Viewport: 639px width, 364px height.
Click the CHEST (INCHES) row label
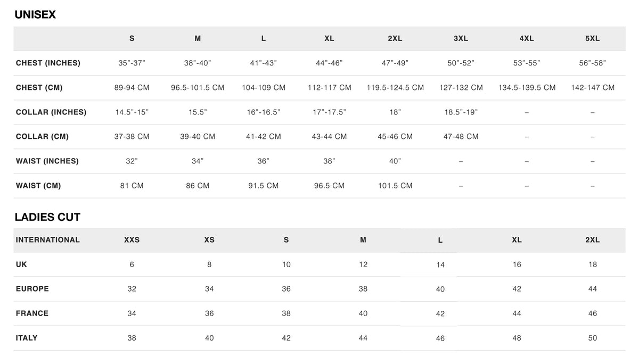tap(48, 63)
